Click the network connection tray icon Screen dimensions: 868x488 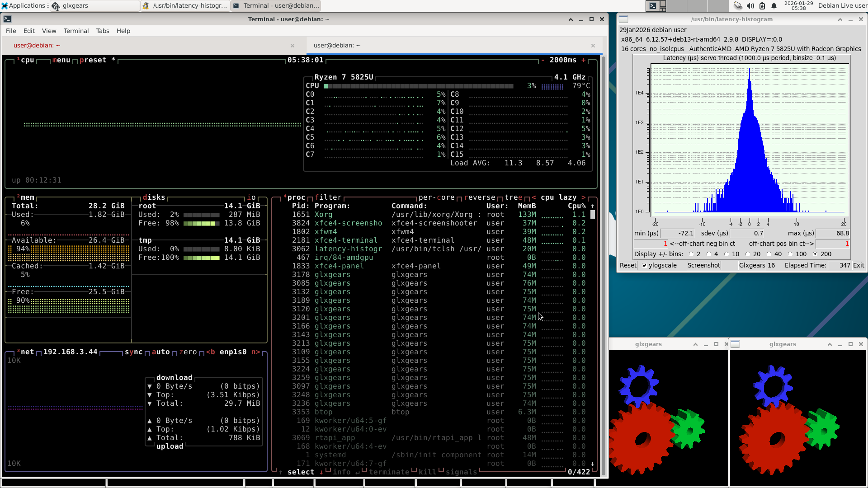tap(738, 6)
